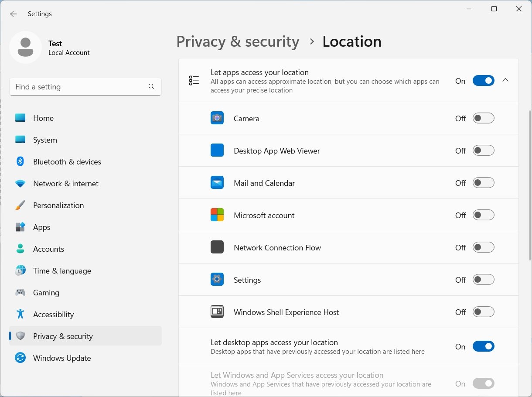The height and width of the screenshot is (397, 532).
Task: Select Accessibility text in sidebar
Action: click(54, 315)
